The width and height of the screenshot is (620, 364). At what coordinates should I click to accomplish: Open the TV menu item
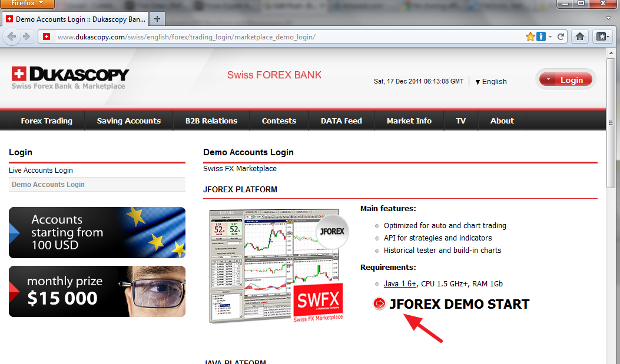[x=461, y=121]
